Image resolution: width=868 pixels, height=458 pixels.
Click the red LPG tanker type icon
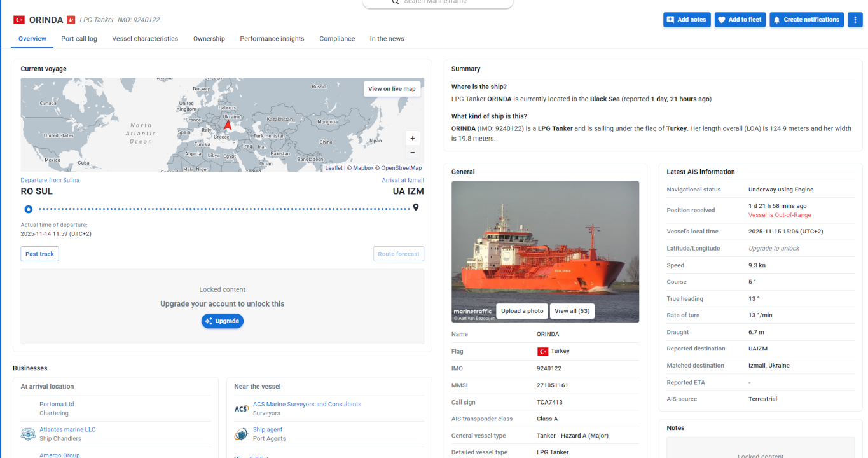pos(71,20)
